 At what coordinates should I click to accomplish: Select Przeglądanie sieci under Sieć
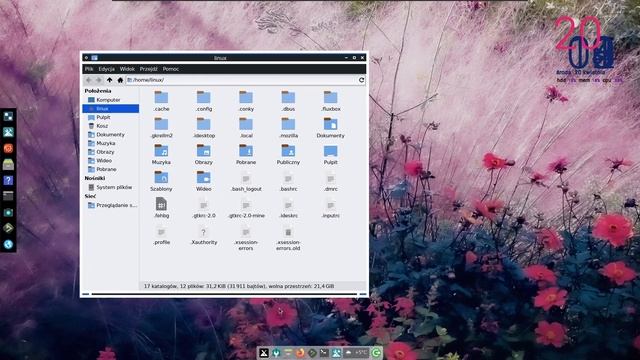click(x=111, y=205)
